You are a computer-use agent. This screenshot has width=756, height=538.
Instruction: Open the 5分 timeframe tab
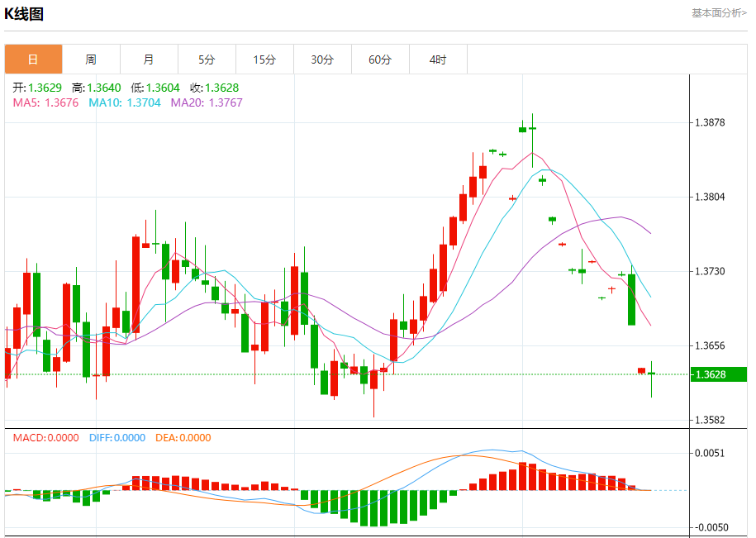207,60
